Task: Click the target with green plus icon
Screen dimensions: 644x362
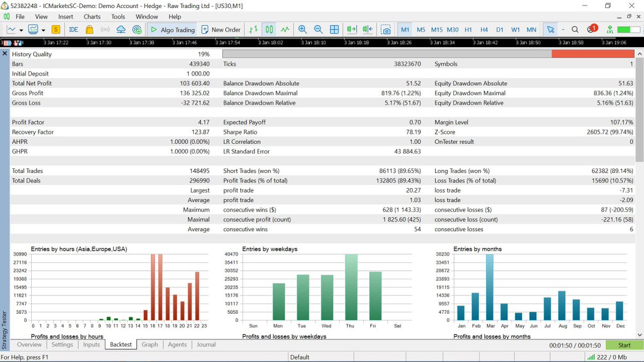Action: (x=137, y=29)
